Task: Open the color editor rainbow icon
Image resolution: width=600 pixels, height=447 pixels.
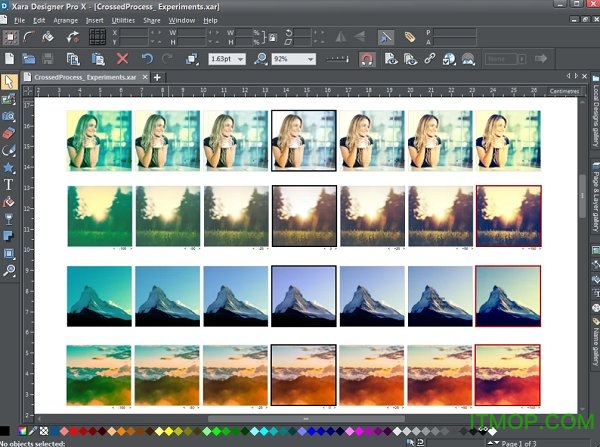Action: coord(22,431)
